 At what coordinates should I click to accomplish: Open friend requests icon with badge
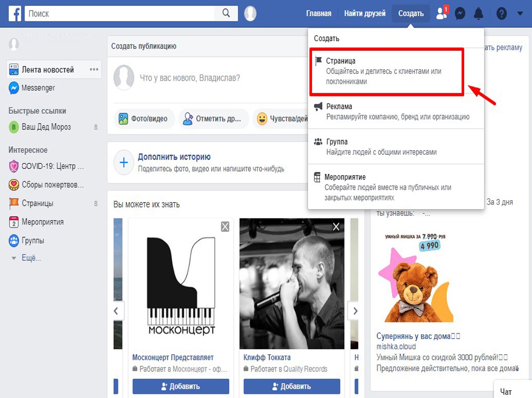click(x=441, y=13)
